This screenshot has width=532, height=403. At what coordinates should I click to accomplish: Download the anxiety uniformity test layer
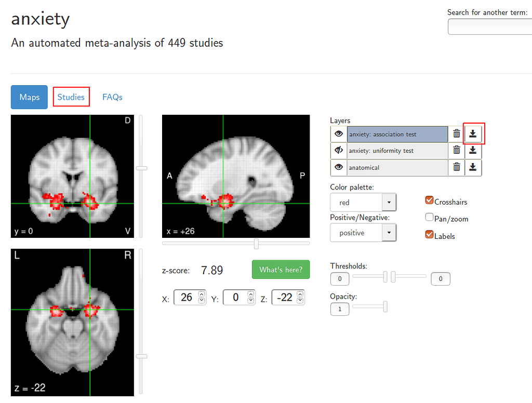[x=473, y=150]
